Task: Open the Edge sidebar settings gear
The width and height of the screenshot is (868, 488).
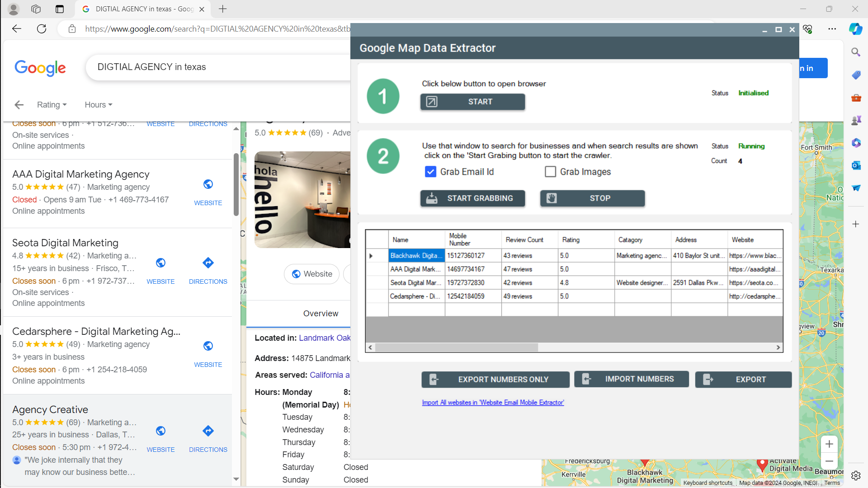Action: click(x=856, y=475)
